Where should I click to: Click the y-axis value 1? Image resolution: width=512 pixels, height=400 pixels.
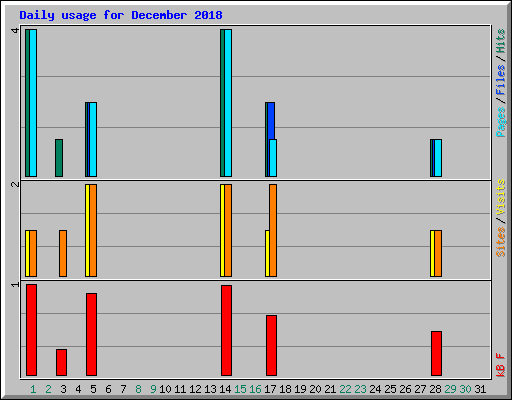15,284
